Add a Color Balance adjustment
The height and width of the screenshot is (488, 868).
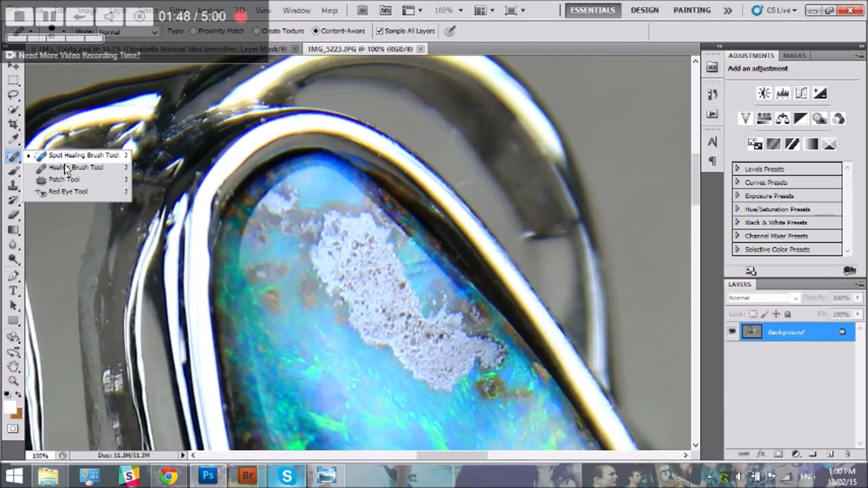[x=782, y=119]
